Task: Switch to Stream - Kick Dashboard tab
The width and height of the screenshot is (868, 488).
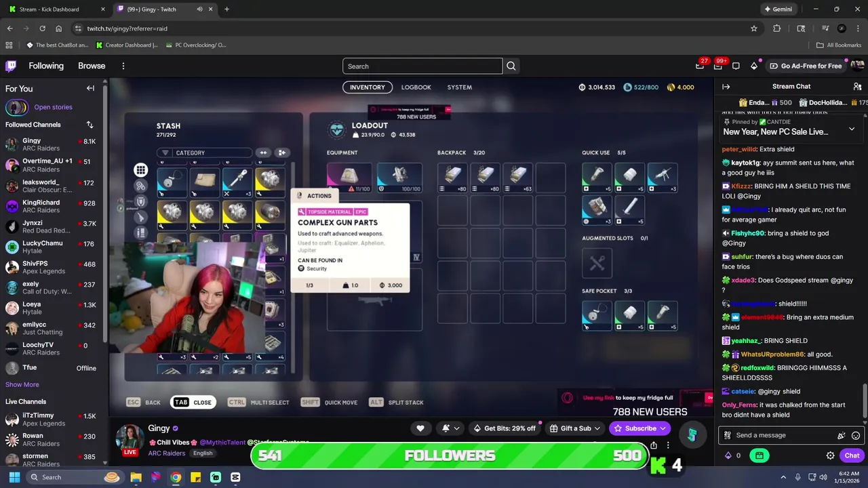Action: [x=56, y=9]
